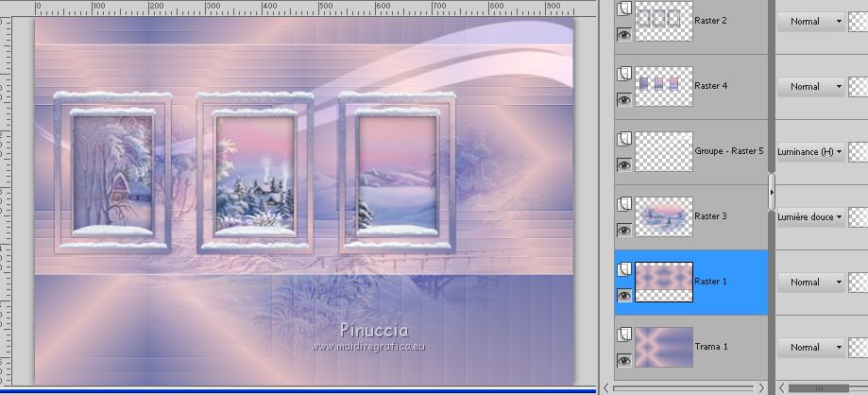The image size is (868, 395).
Task: Open the blend mode dropdown for Trama 1
Action: click(811, 348)
